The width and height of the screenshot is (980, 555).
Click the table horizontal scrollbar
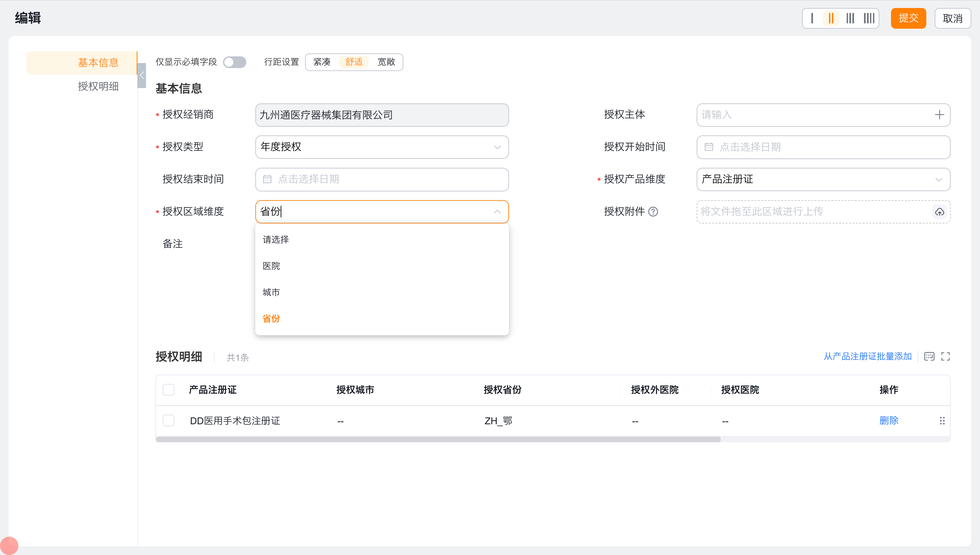click(x=438, y=440)
